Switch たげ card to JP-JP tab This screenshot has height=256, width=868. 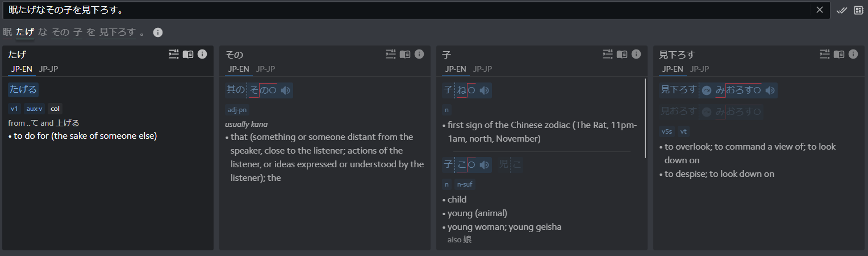click(x=48, y=69)
